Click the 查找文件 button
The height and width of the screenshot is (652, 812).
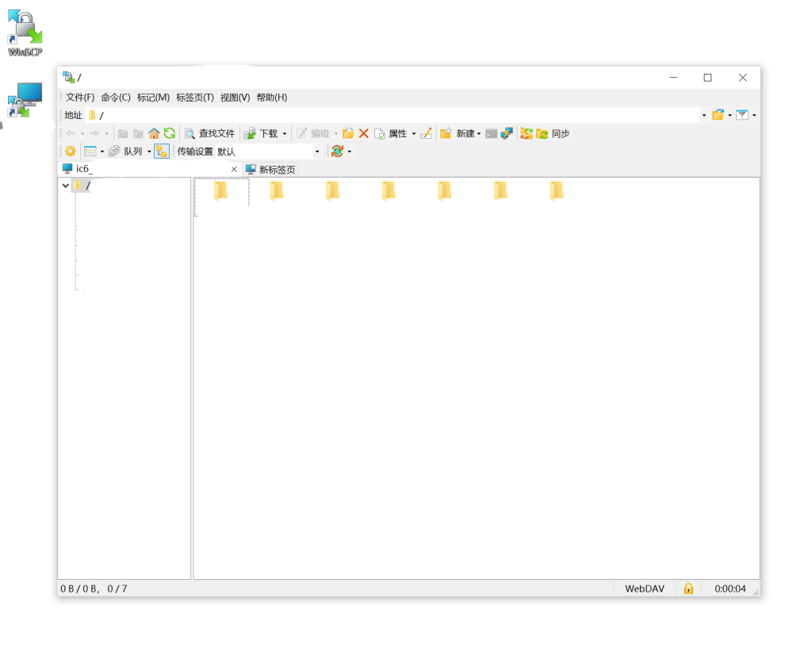pos(210,133)
